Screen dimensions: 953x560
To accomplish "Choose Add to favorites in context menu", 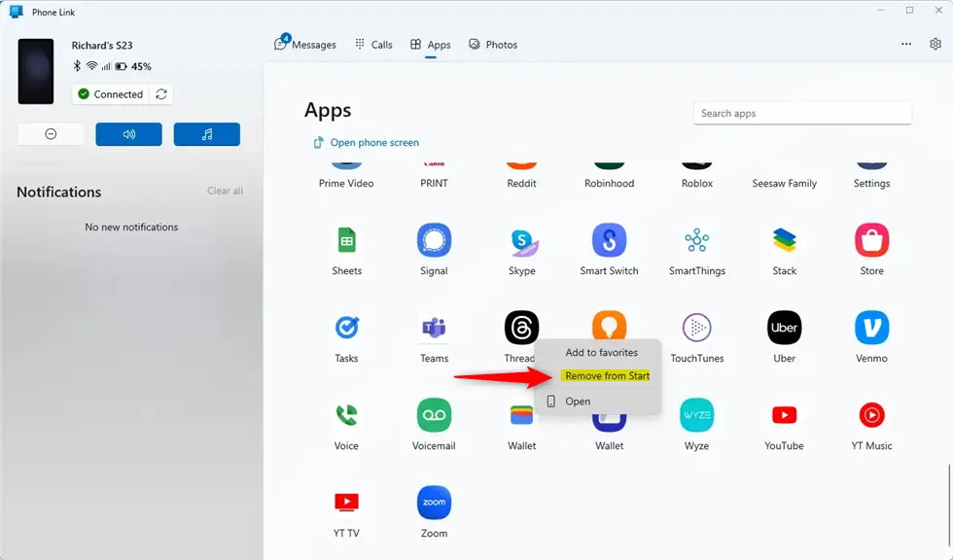I will [601, 352].
